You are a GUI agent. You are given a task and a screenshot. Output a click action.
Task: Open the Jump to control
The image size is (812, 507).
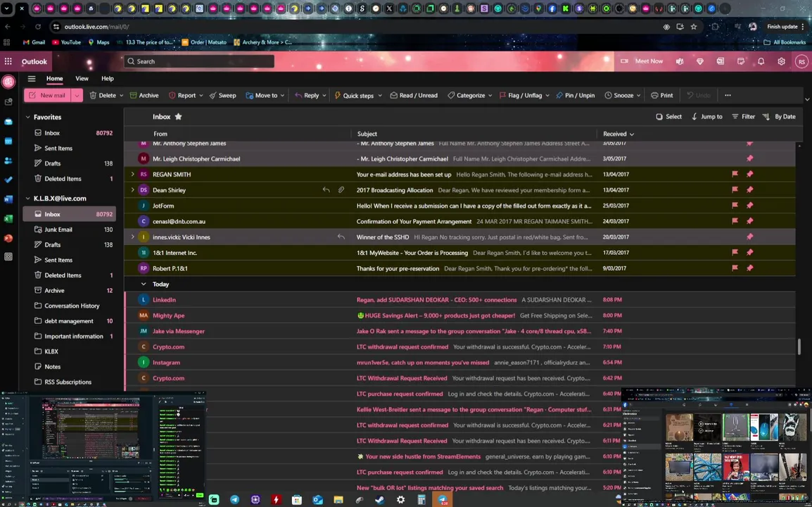click(707, 117)
